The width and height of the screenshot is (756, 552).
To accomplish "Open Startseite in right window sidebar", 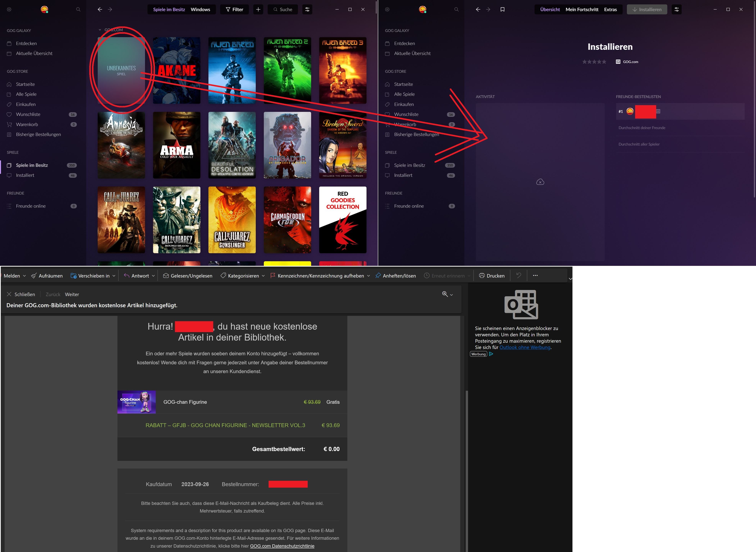I will coord(403,84).
